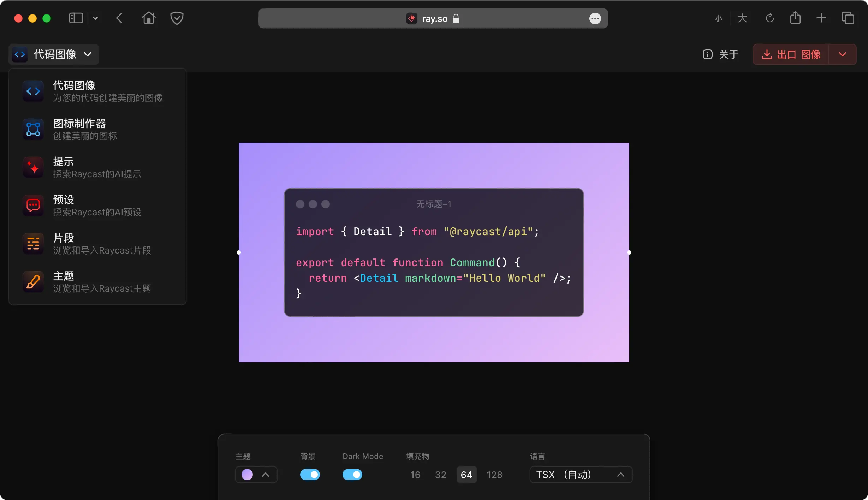Open the Safari share menu
The height and width of the screenshot is (500, 868).
click(x=795, y=18)
